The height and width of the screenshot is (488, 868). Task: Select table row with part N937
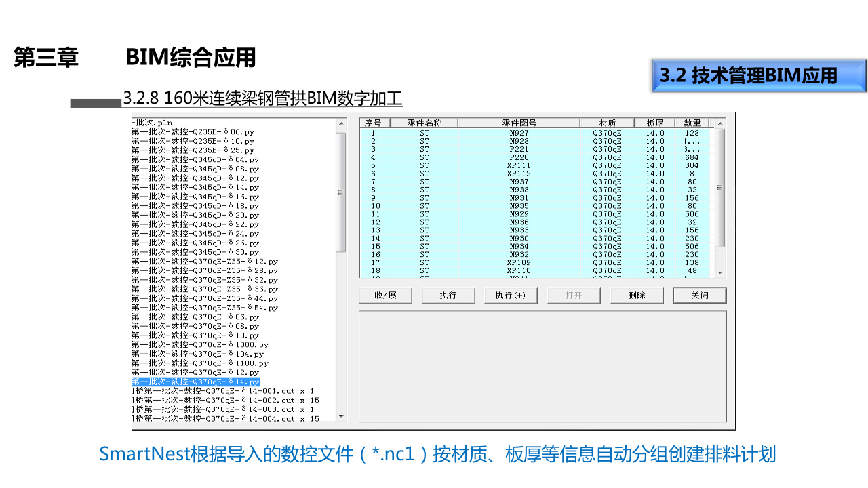pos(534,182)
